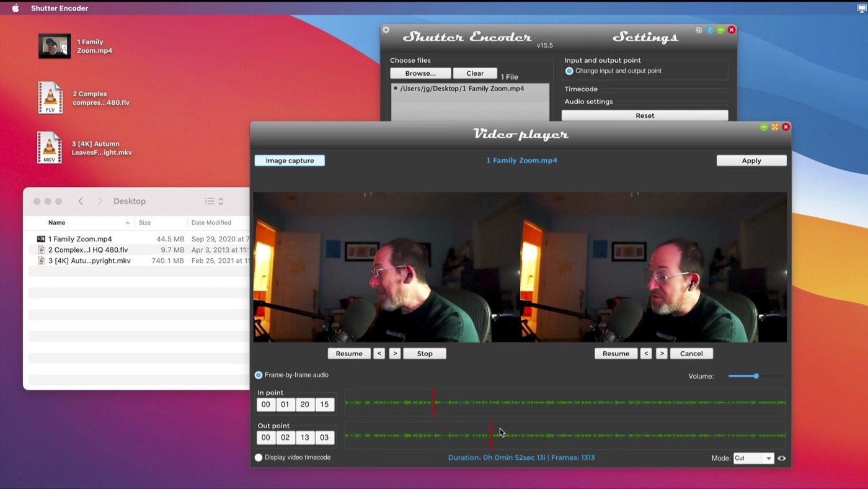The height and width of the screenshot is (489, 868).
Task: Step out-point preview back one frame
Action: (646, 354)
